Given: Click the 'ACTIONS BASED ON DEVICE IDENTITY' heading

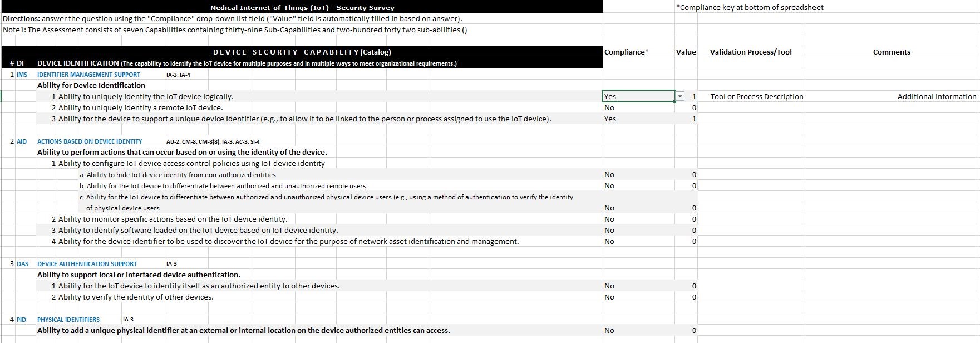Looking at the screenshot, I should [x=90, y=141].
